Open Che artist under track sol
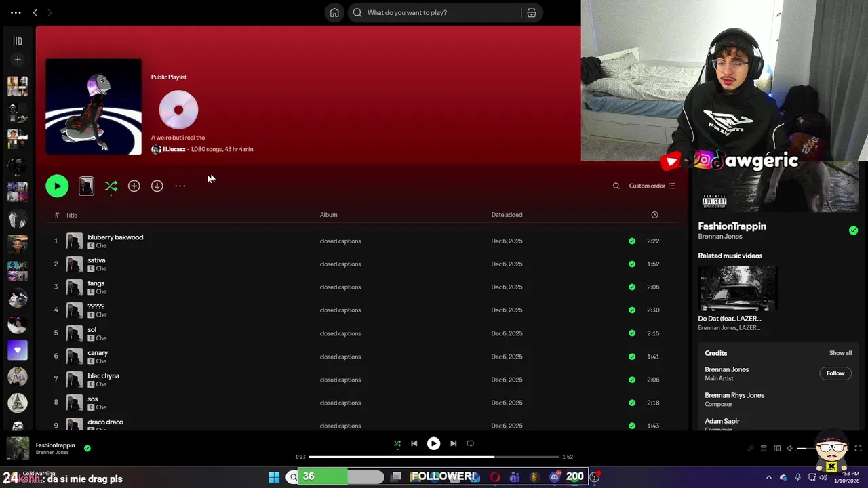 [101, 338]
